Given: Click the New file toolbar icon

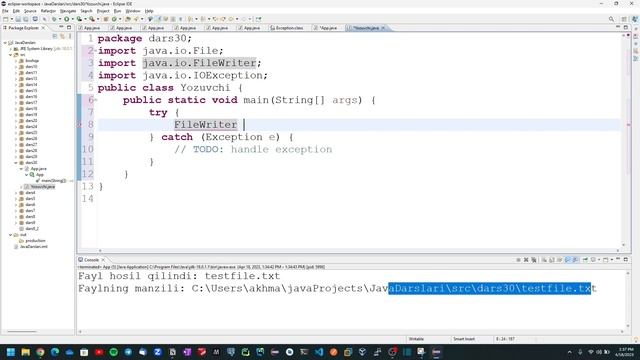Looking at the screenshot, I should pos(6,19).
